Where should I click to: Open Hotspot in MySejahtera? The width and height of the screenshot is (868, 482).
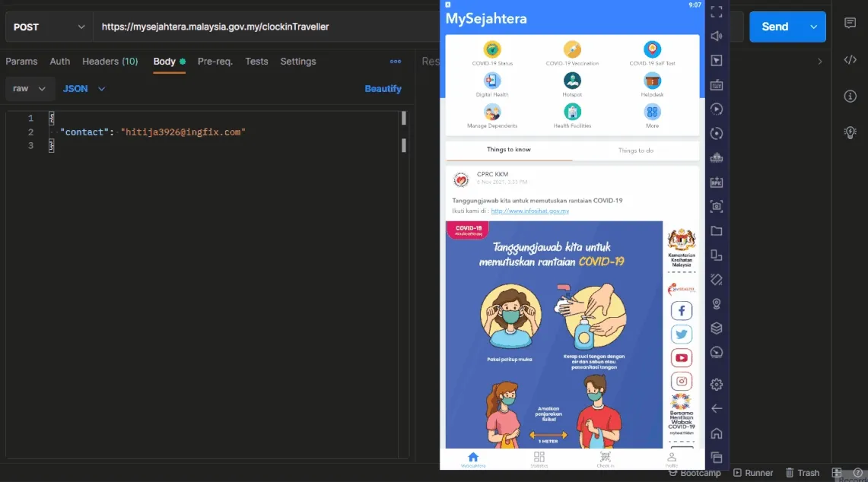572,84
